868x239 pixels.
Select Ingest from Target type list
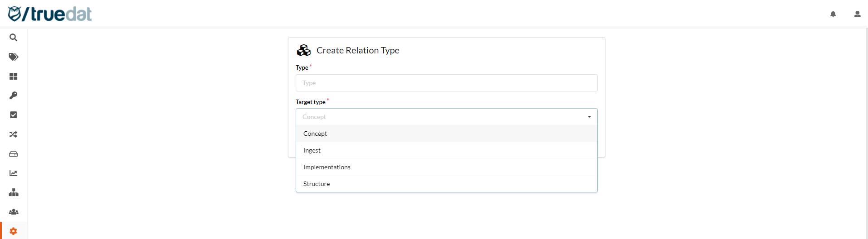click(312, 150)
